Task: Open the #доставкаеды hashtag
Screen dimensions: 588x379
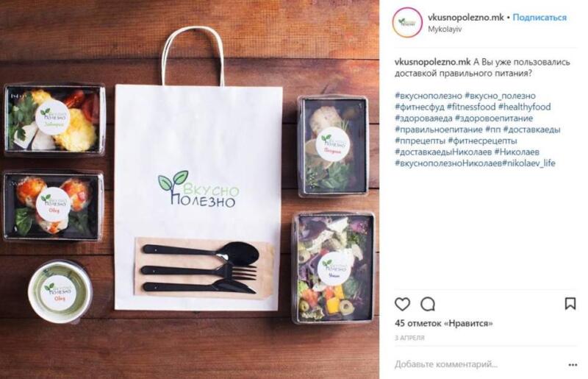Action: [x=531, y=130]
